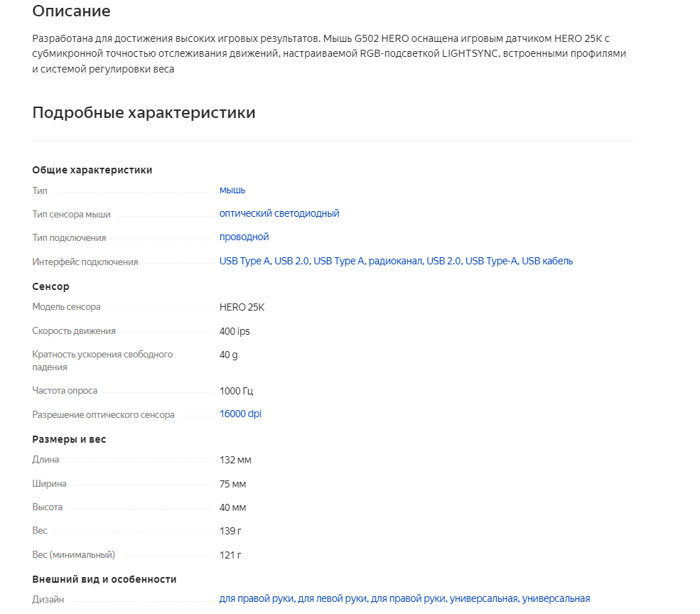The image size is (700, 614).
Task: Click the "мышь" type link
Action: tap(232, 190)
